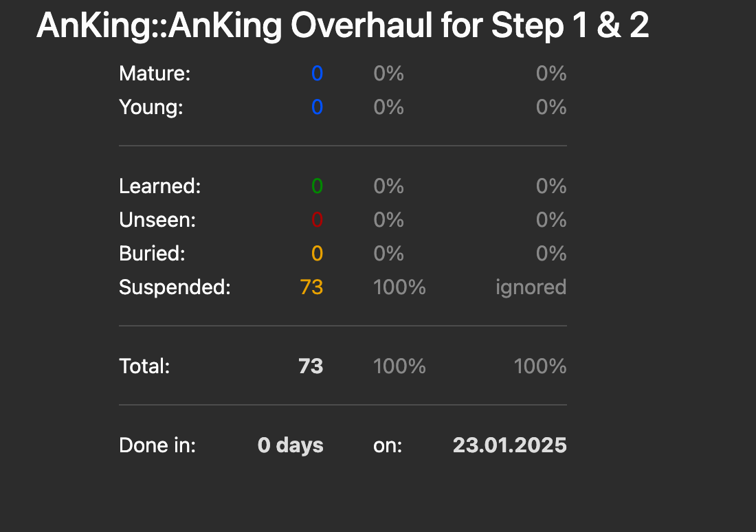Click the blue Young count zero
The width and height of the screenshot is (756, 532).
point(317,107)
